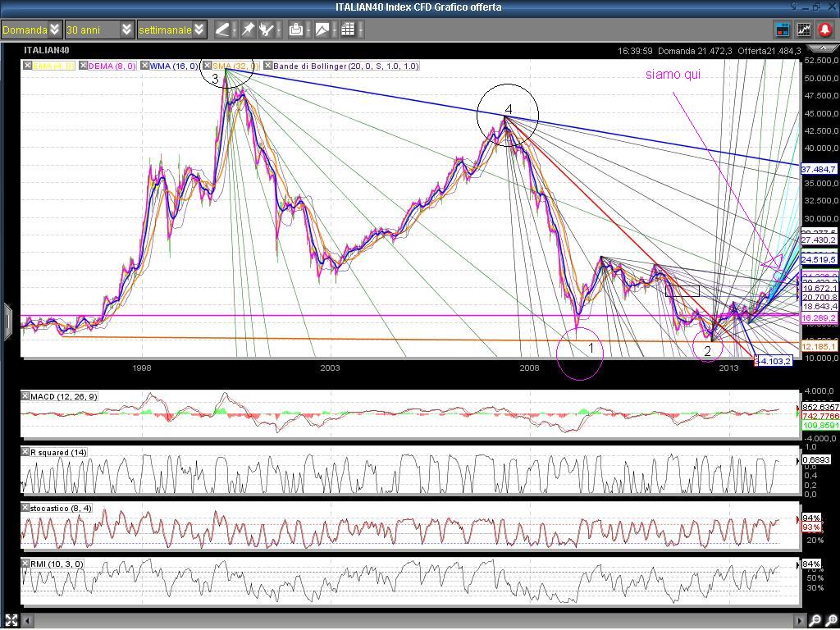Select the 37.484,7 price label
This screenshot has width=840, height=630.
tap(818, 169)
